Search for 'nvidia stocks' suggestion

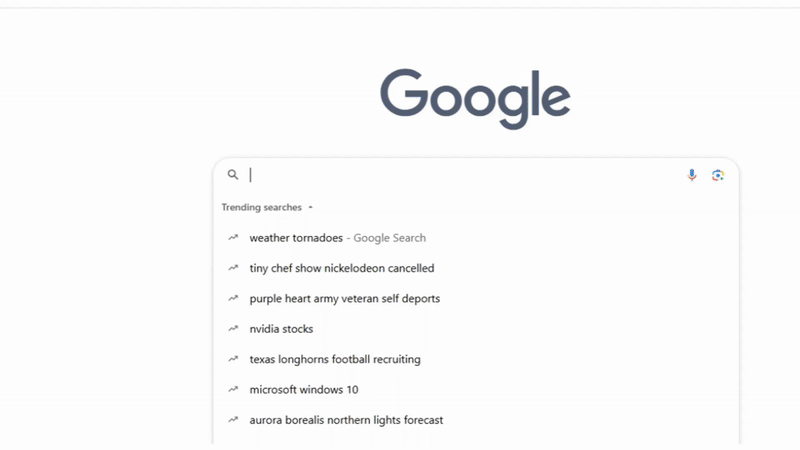[x=281, y=329]
